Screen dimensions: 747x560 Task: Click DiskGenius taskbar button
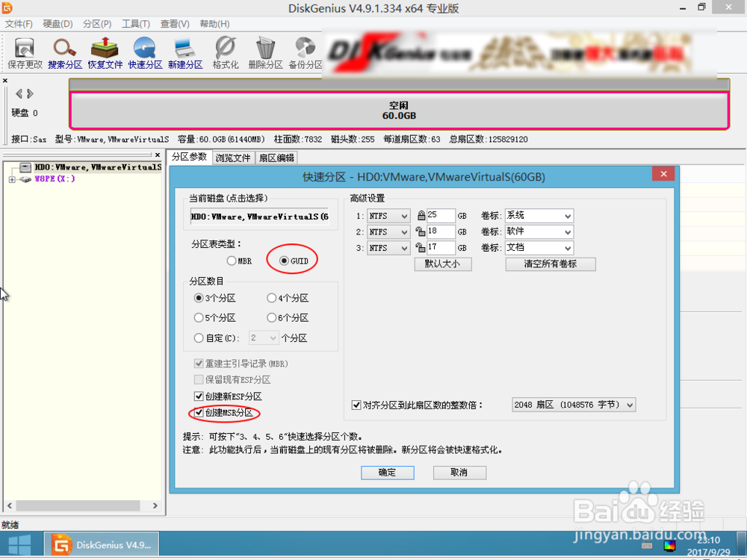[102, 545]
